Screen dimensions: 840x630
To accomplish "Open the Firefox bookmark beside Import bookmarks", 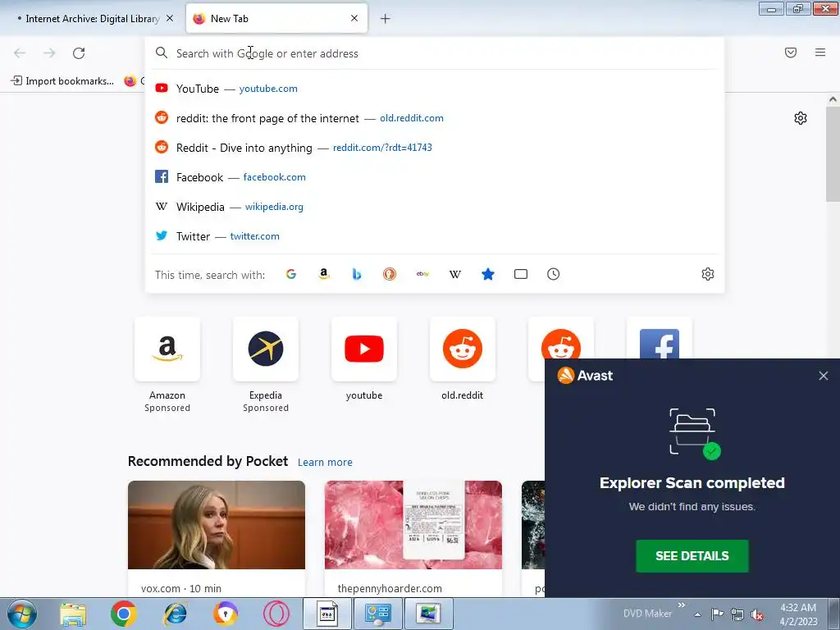I will (x=134, y=81).
